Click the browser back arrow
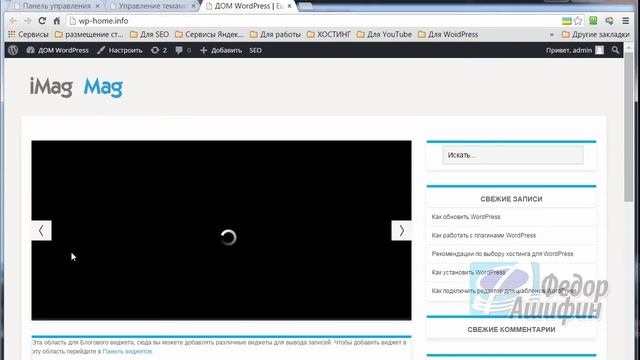Image resolution: width=640 pixels, height=360 pixels. tap(13, 21)
